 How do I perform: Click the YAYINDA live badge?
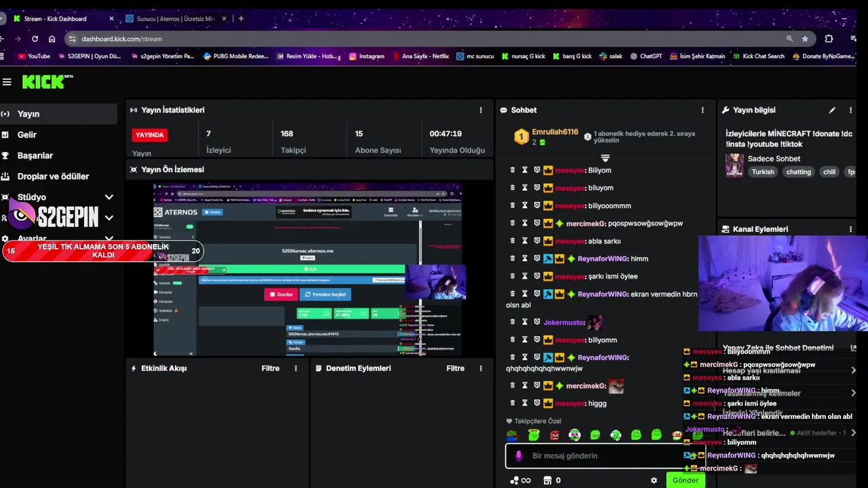tap(150, 135)
